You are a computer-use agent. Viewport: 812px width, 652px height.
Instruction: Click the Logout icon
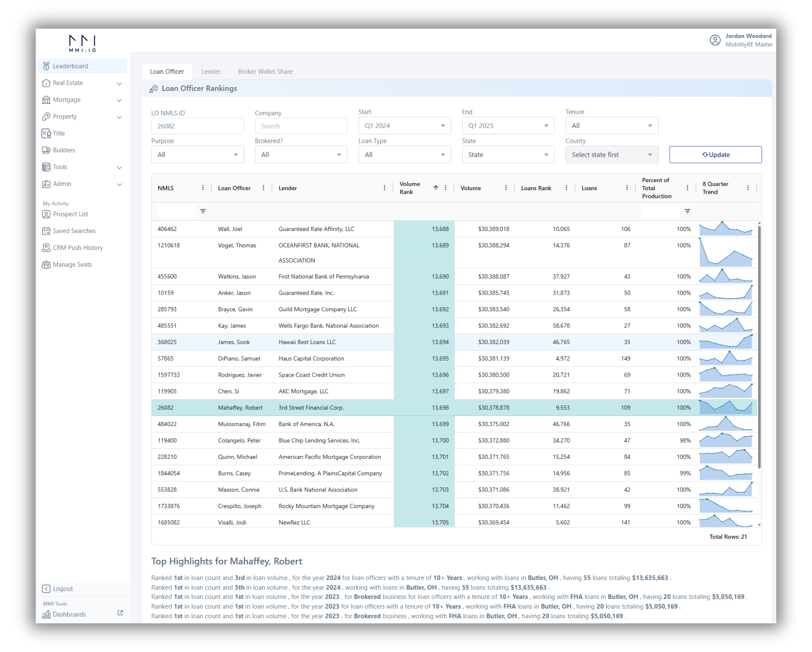click(46, 589)
